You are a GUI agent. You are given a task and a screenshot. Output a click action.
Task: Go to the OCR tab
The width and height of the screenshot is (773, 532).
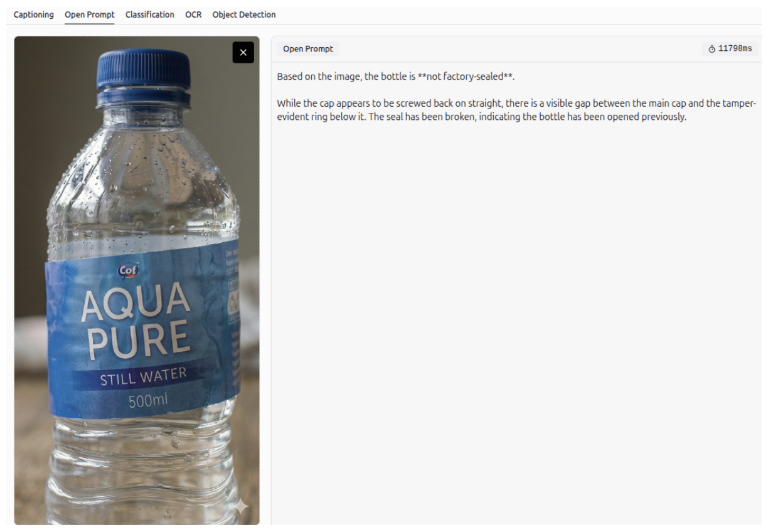coord(193,14)
